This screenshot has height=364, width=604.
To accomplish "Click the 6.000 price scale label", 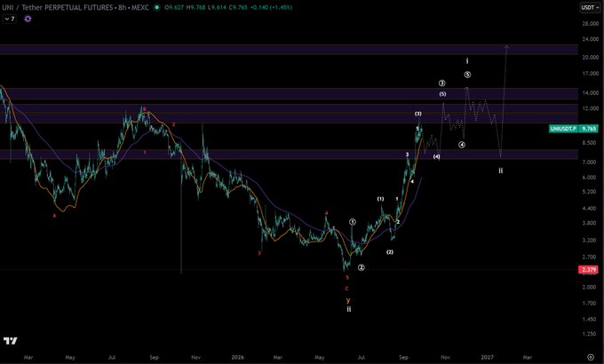I will [x=590, y=178].
